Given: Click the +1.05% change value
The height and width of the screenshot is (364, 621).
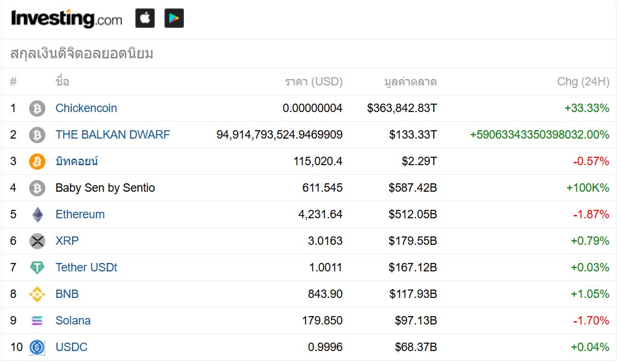Looking at the screenshot, I should coord(590,294).
